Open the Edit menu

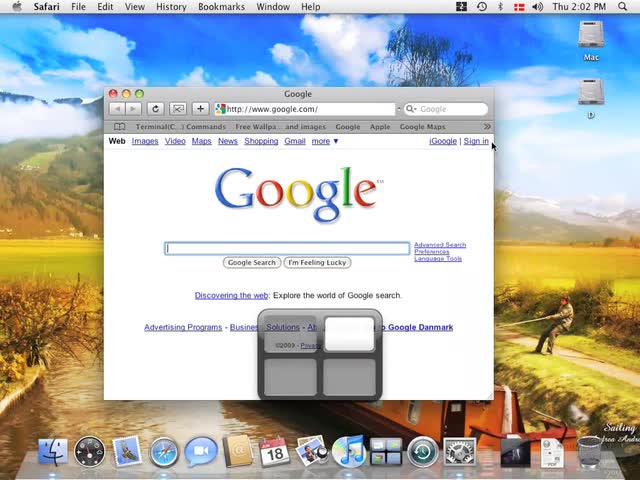point(105,7)
